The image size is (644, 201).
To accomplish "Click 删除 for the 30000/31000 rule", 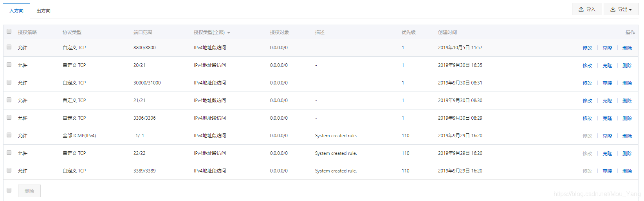I will 627,83.
